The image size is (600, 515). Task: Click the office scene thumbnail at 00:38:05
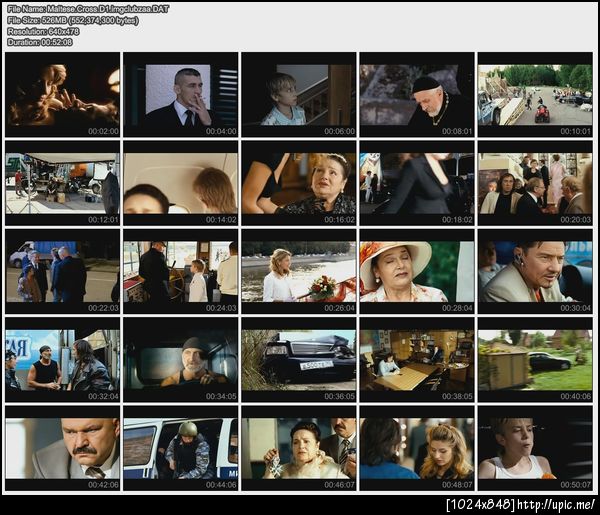[x=417, y=360]
